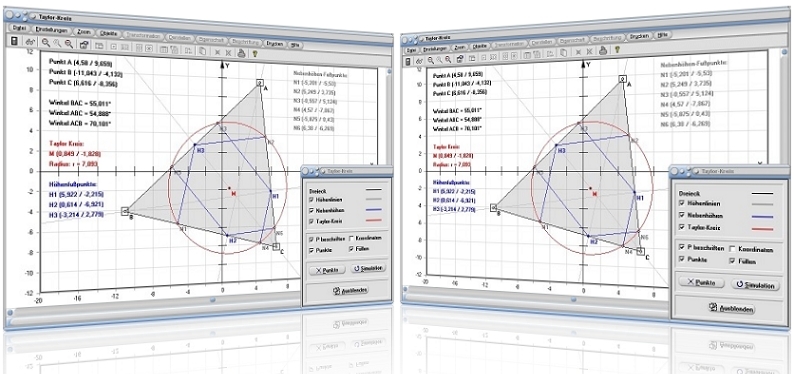
Task: Click Punkte button in right panel
Action: click(x=701, y=282)
